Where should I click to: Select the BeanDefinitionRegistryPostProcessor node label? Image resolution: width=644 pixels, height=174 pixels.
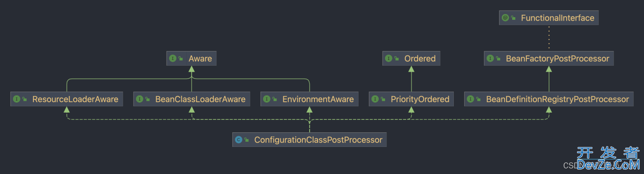(557, 99)
